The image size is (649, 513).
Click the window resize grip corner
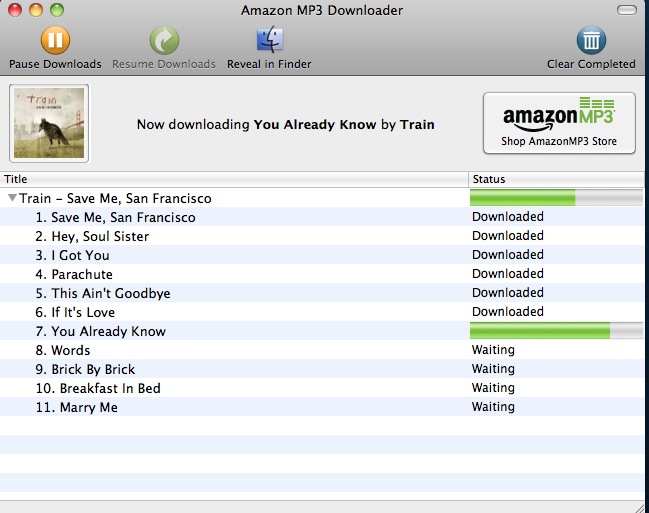tap(640, 508)
